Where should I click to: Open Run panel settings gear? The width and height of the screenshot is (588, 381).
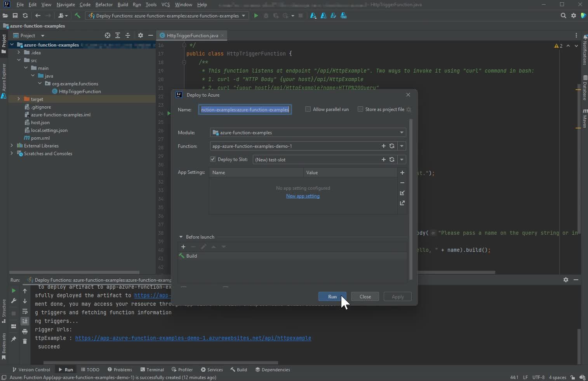coord(566,280)
